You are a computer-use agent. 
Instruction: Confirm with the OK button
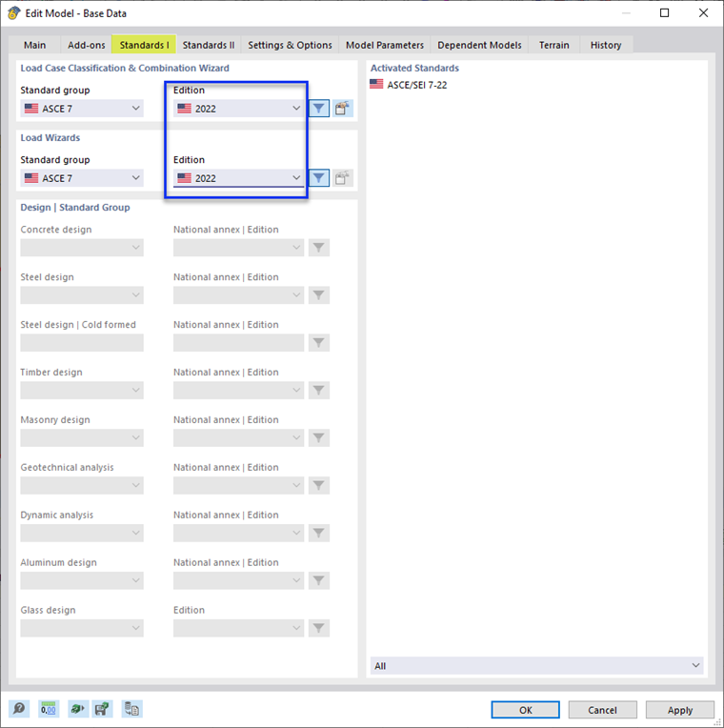pos(525,710)
